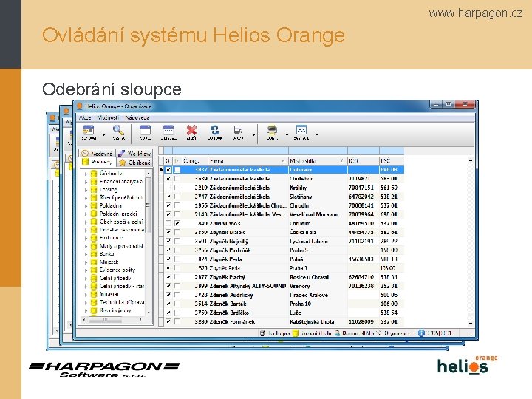
Task: Toggle first checkbox in row 3210 Králíky
Action: point(168,187)
